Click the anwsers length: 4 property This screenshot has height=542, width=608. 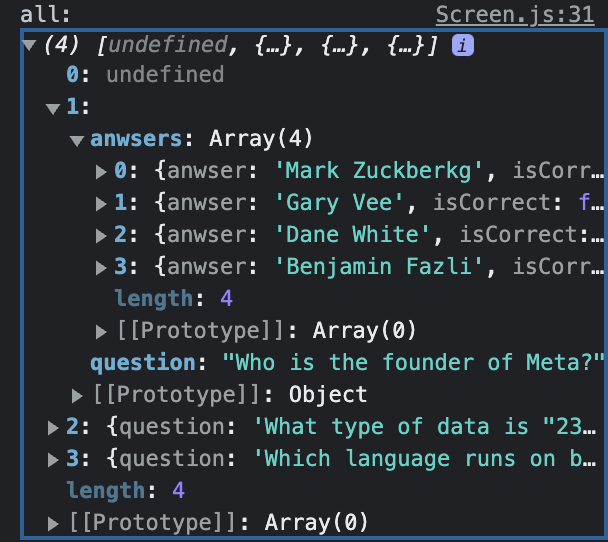pyautogui.click(x=174, y=299)
